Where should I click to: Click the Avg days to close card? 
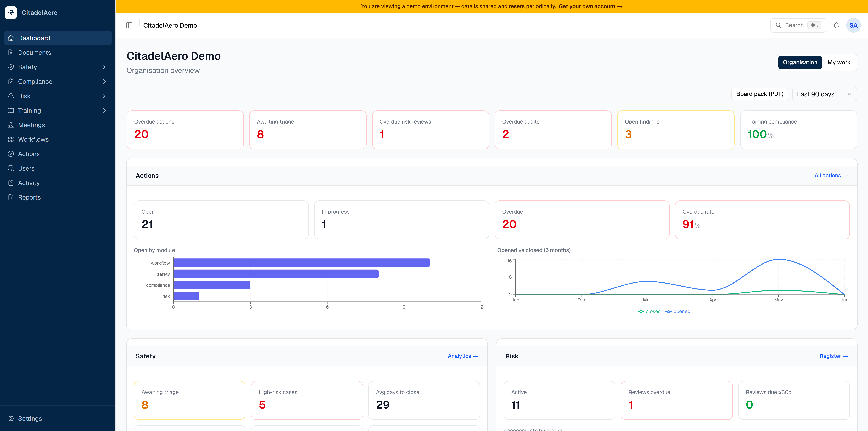pyautogui.click(x=424, y=400)
